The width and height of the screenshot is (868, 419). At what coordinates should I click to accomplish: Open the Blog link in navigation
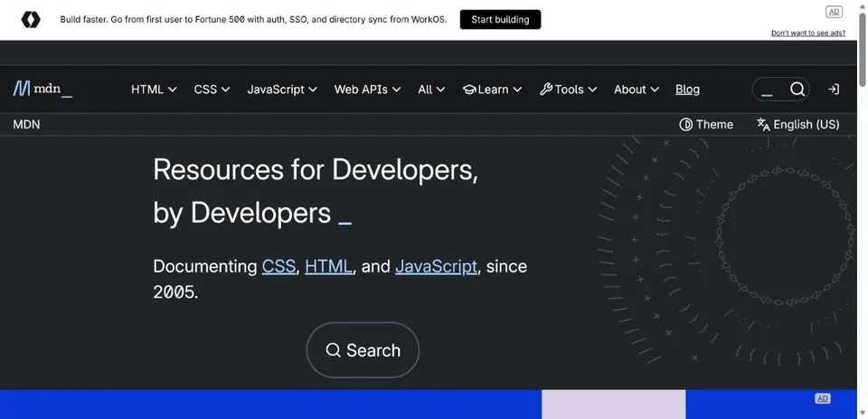coord(687,90)
